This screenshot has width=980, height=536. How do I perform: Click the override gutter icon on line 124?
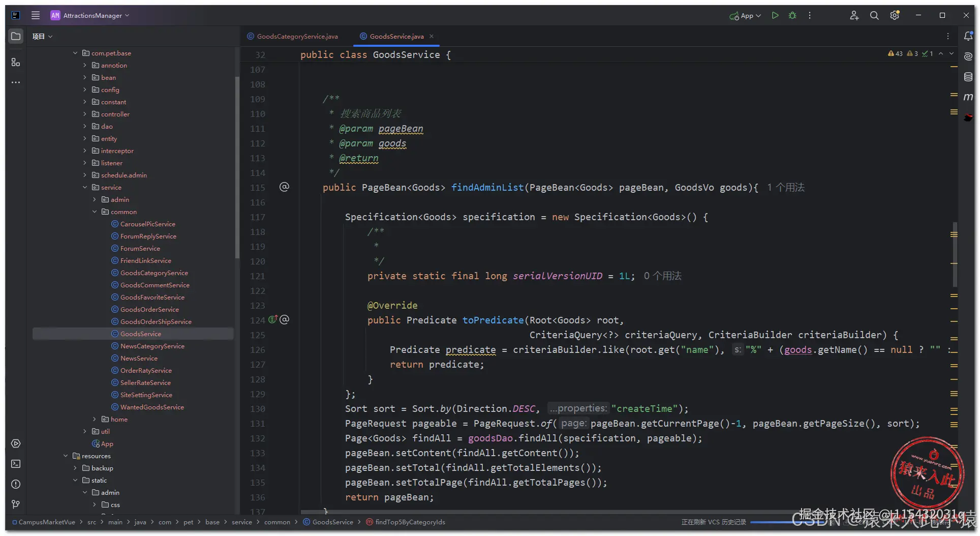point(273,319)
